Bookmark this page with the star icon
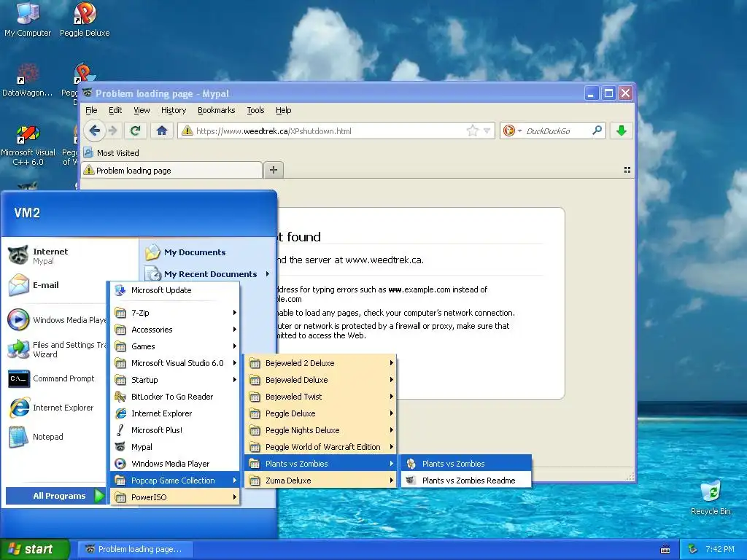 (472, 131)
